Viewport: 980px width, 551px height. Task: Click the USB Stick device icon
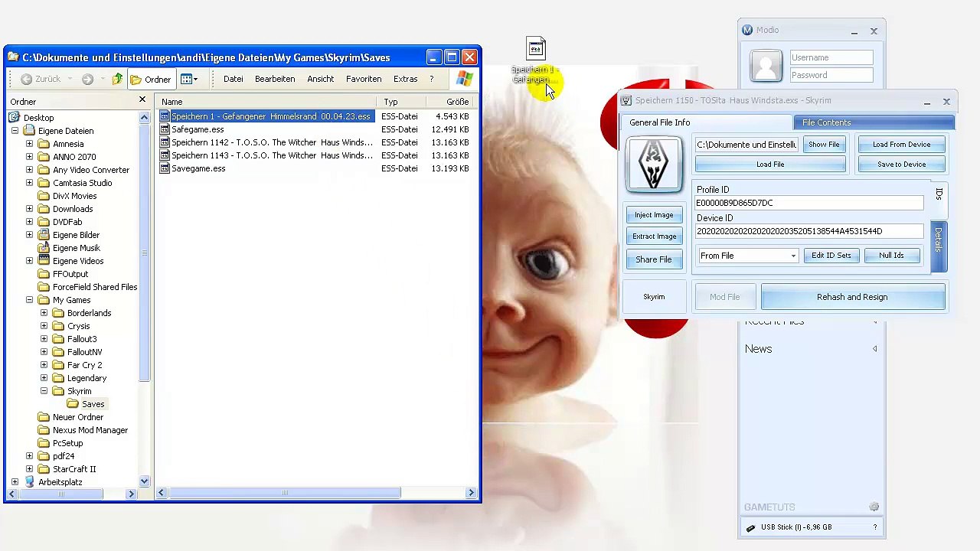[750, 527]
